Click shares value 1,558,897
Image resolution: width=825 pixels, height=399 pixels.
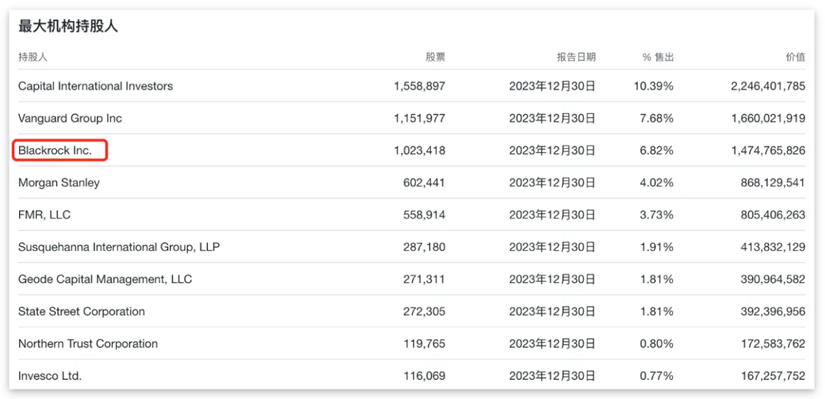click(x=419, y=86)
